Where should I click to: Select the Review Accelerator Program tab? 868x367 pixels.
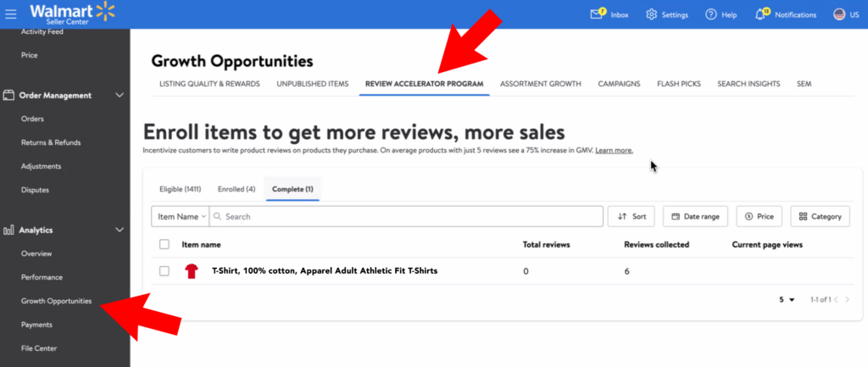pyautogui.click(x=424, y=84)
